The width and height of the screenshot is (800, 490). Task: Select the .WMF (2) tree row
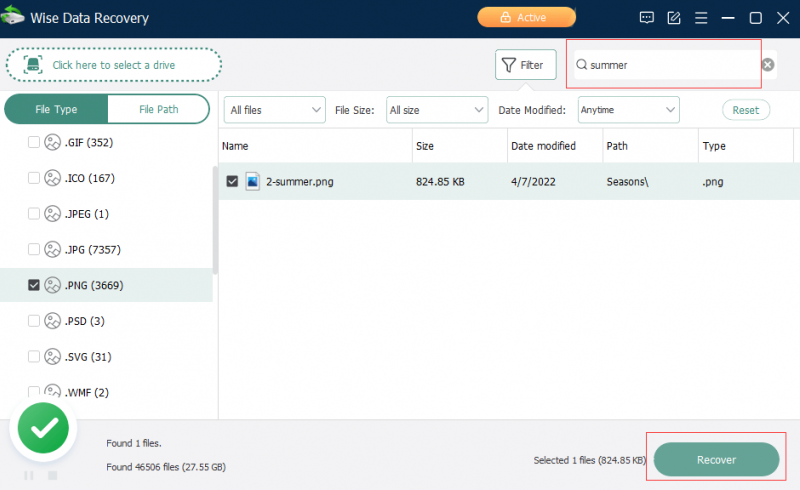tap(107, 392)
